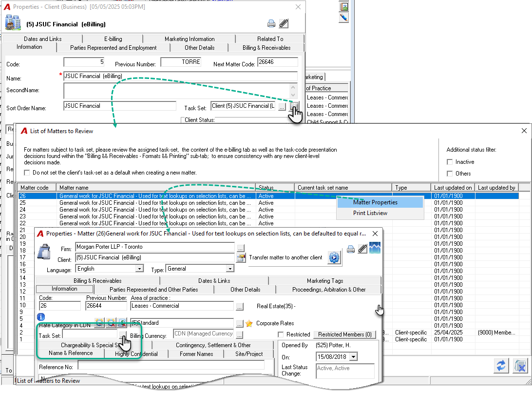Click the printer icon in Matter Properties window
Screen dimensions: 532x393
pyautogui.click(x=351, y=249)
